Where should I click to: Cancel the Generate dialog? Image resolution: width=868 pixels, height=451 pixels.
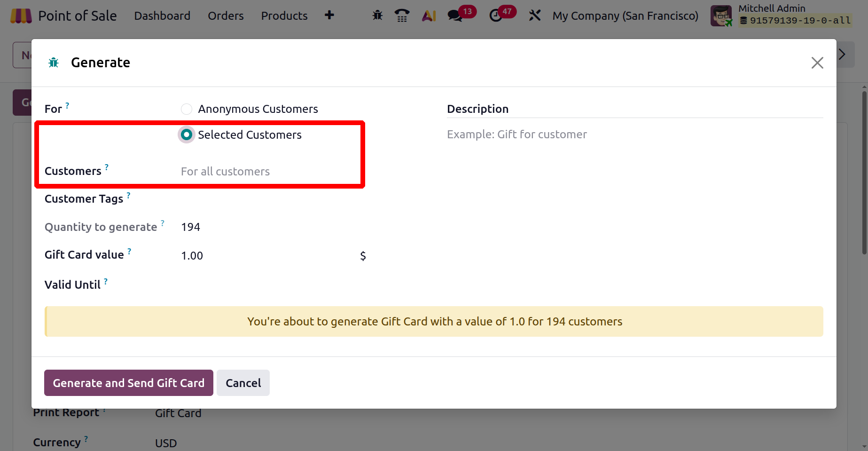(243, 383)
